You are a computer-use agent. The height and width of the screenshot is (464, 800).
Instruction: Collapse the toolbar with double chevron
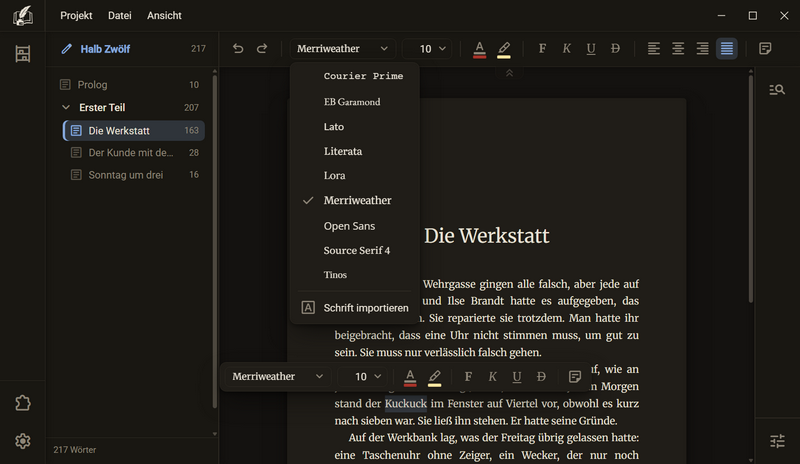tap(509, 74)
